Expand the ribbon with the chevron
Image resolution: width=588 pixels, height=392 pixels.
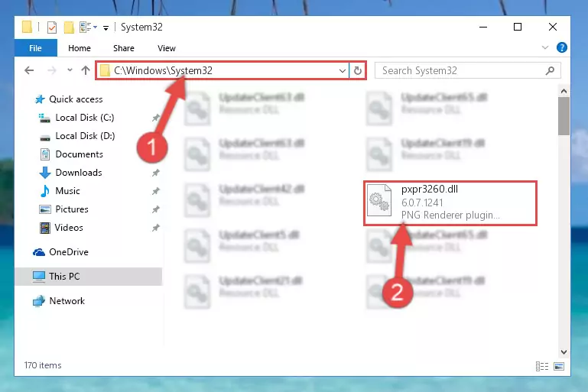coord(545,47)
